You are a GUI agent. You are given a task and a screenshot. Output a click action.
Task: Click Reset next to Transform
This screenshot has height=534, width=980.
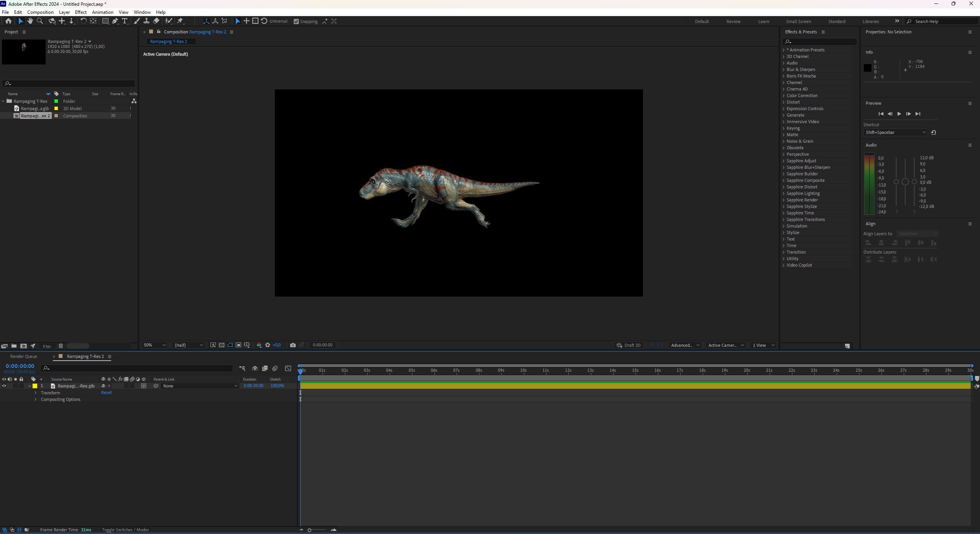coord(106,393)
